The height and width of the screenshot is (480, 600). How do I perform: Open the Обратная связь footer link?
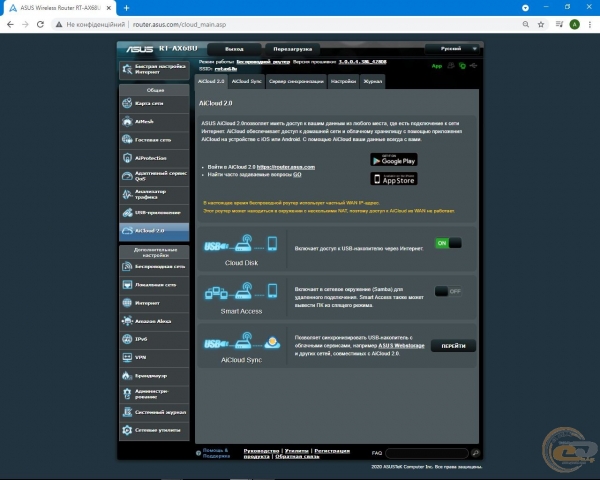coord(297,457)
